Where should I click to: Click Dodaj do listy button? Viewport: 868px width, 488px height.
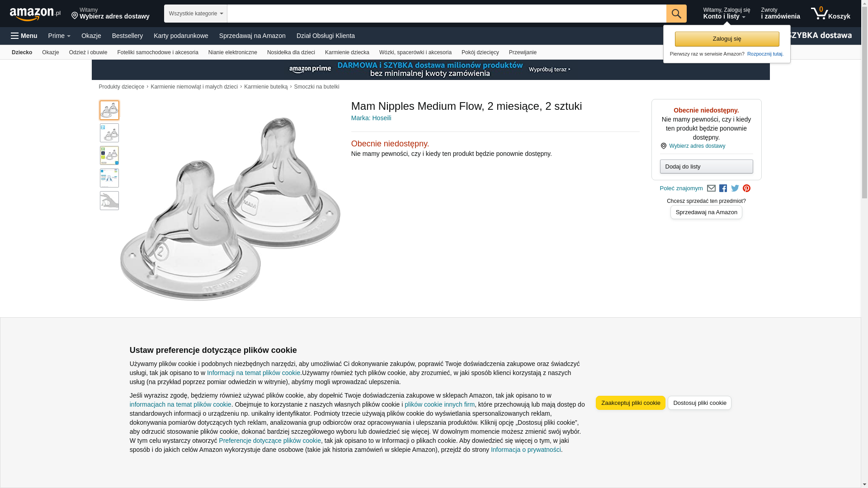706,167
